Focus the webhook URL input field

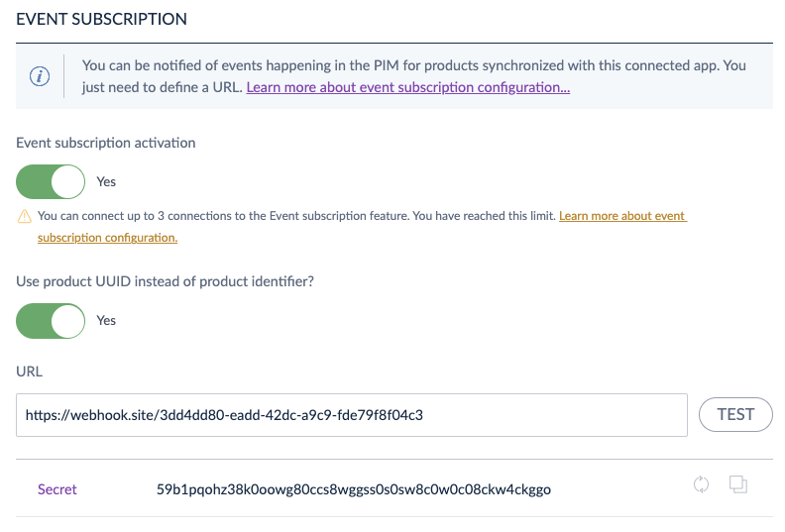(x=352, y=415)
